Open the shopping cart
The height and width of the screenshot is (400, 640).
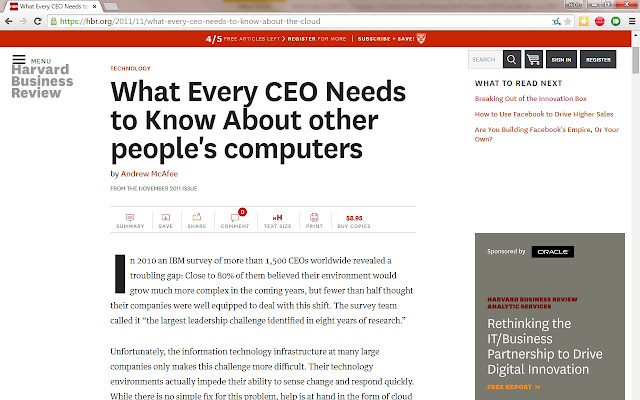point(533,60)
